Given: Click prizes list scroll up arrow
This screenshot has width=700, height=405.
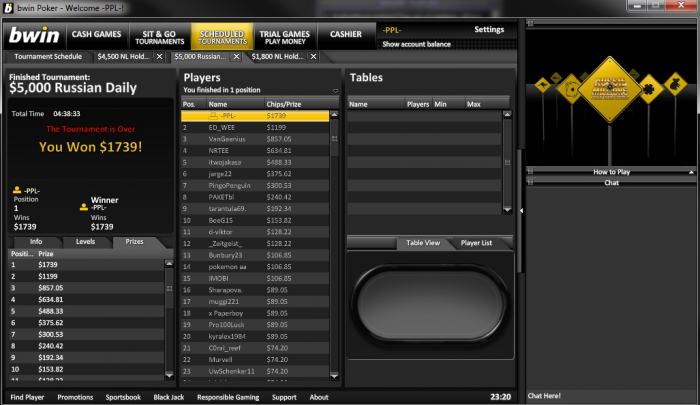Looking at the screenshot, I should 169,263.
